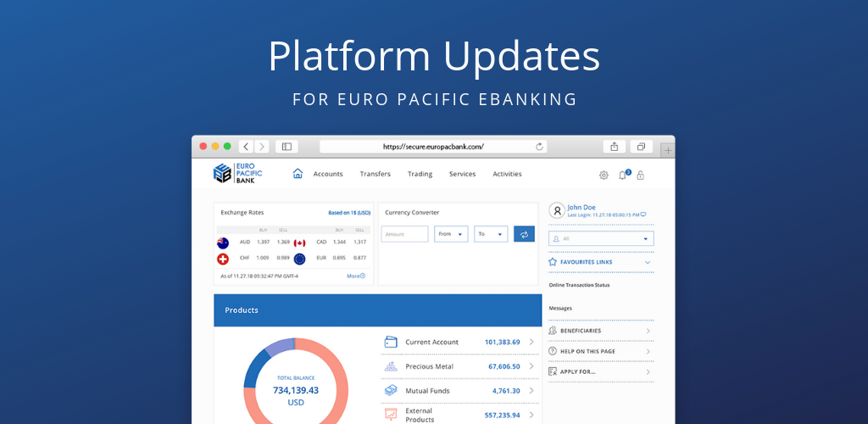The height and width of the screenshot is (424, 868).
Task: Click the Help on this page question icon
Action: click(553, 351)
